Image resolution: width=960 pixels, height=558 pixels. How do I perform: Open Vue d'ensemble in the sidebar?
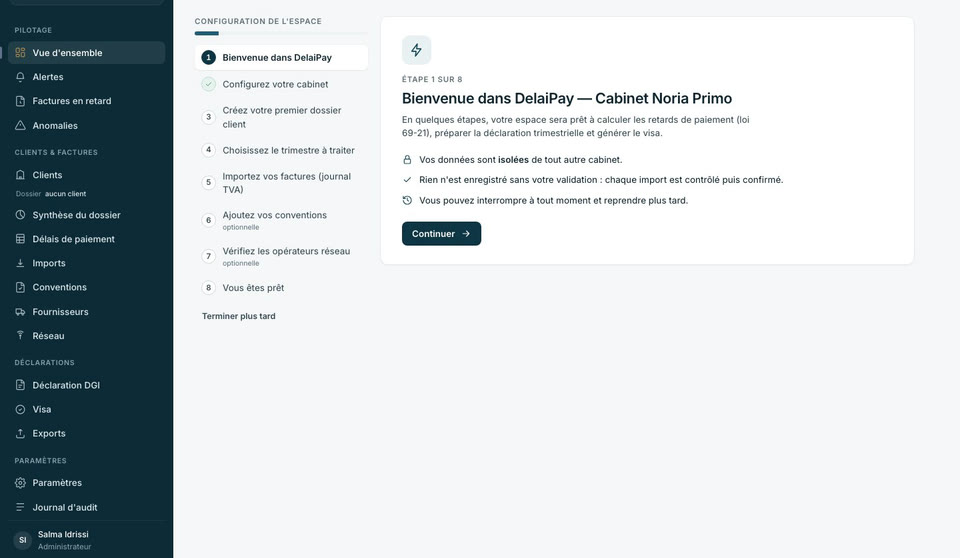coord(86,53)
